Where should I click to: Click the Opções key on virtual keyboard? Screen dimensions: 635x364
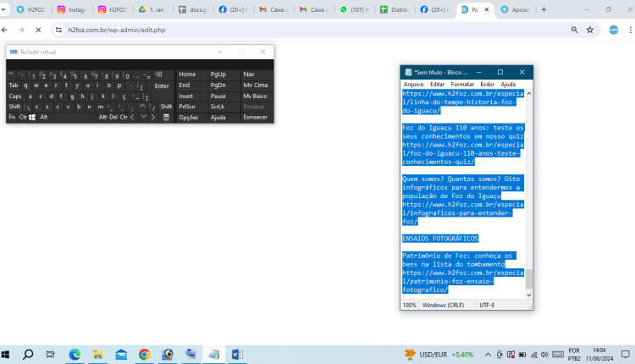coord(189,117)
